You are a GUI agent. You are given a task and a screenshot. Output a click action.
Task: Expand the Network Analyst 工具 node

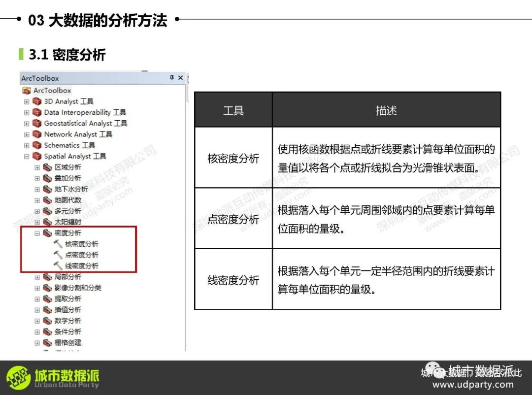(27, 135)
